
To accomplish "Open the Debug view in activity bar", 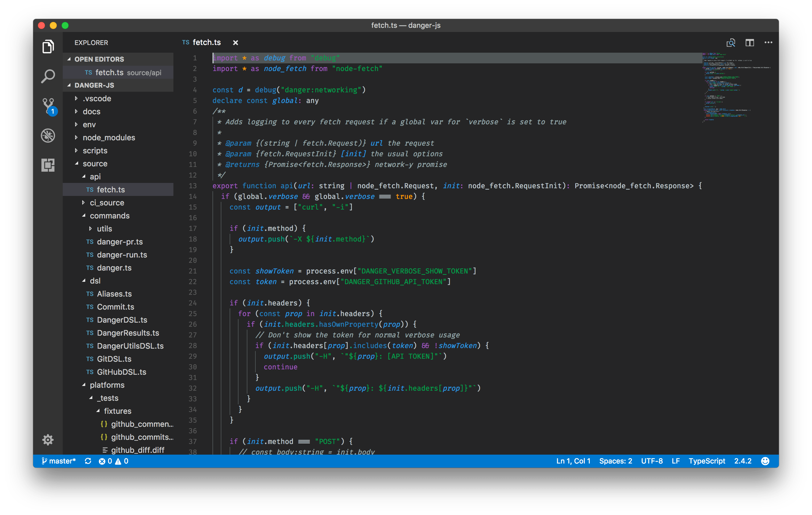I will click(48, 136).
